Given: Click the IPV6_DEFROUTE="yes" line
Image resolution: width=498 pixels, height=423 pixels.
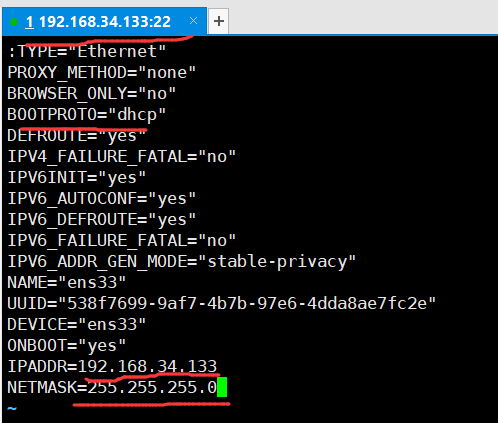Looking at the screenshot, I should click(102, 219).
